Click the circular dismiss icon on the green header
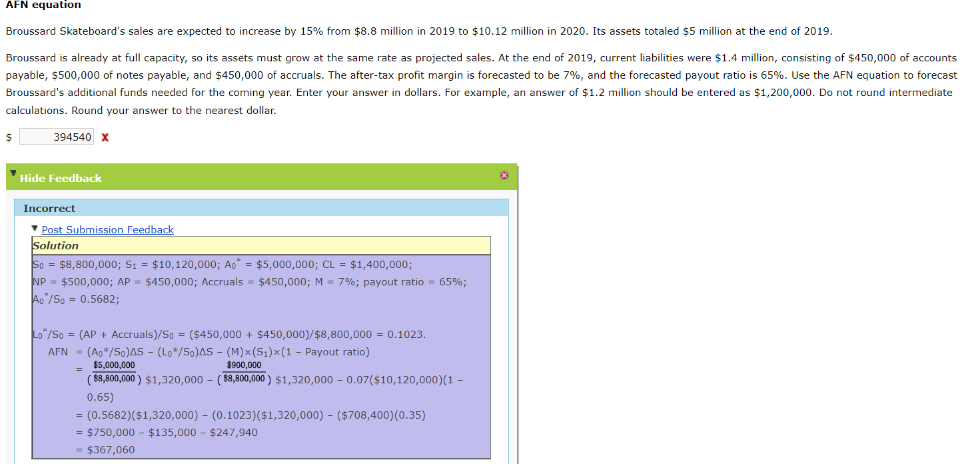The height and width of the screenshot is (464, 980). (504, 176)
